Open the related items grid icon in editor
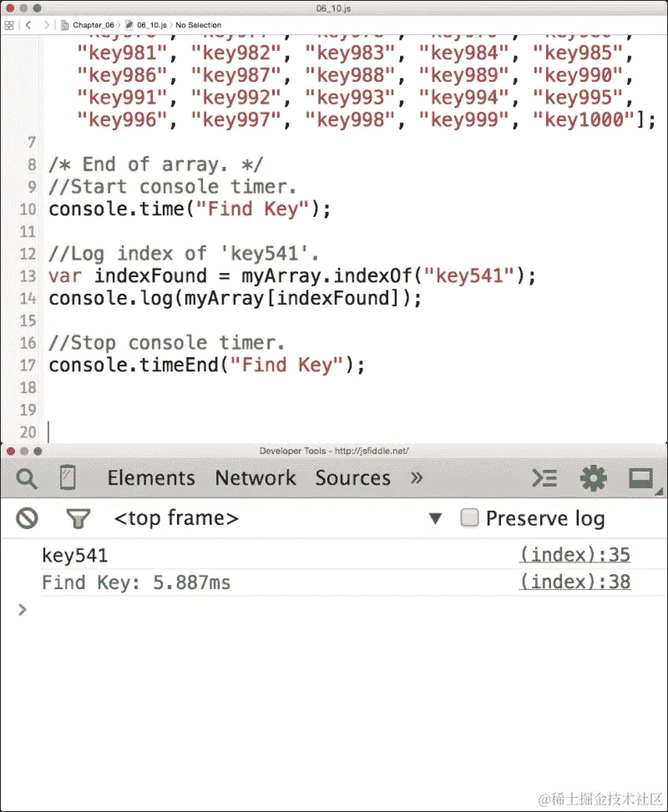This screenshot has width=668, height=812. point(9,25)
